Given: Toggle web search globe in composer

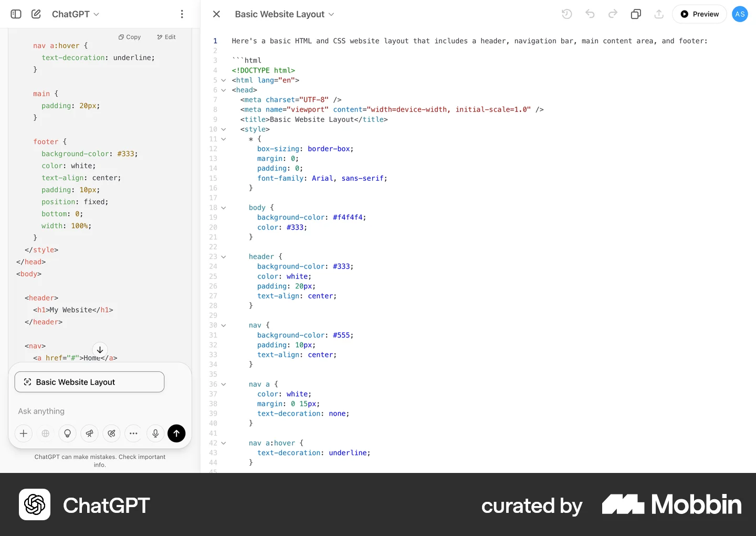Looking at the screenshot, I should click(x=46, y=434).
